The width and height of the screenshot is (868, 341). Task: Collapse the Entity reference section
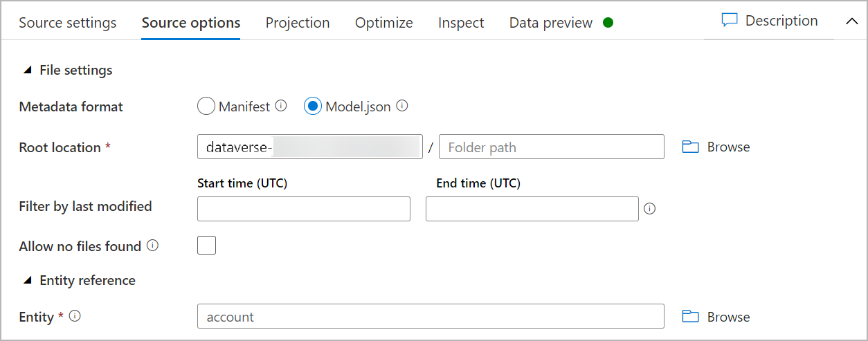(28, 280)
